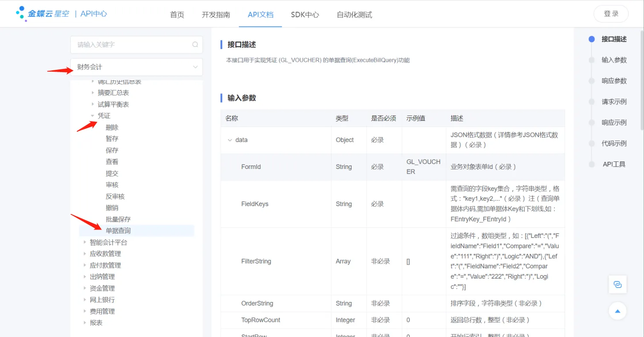Click the API中心 header link
Image resolution: width=644 pixels, height=337 pixels.
(x=94, y=14)
